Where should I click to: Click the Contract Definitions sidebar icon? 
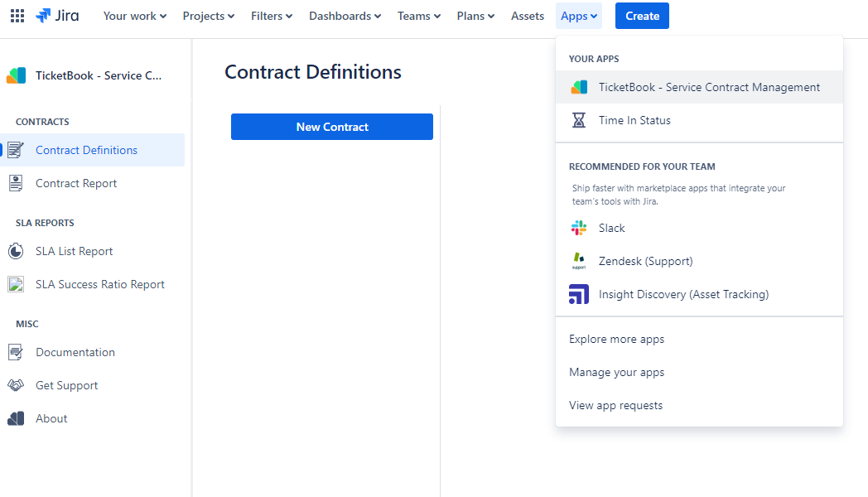coord(16,150)
